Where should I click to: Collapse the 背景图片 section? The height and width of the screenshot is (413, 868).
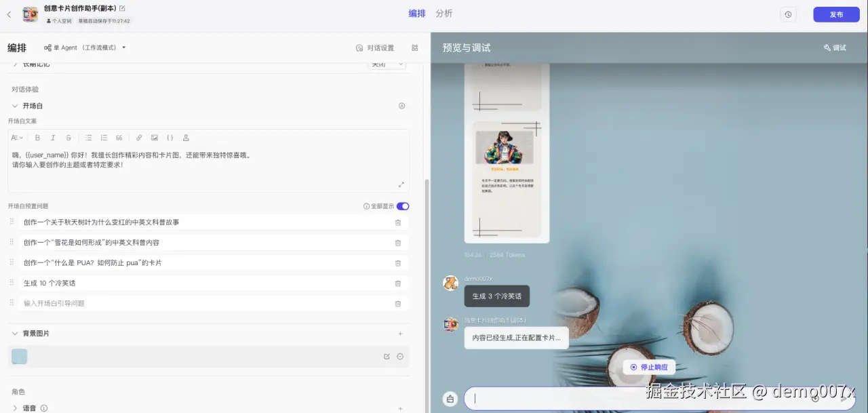(15, 334)
